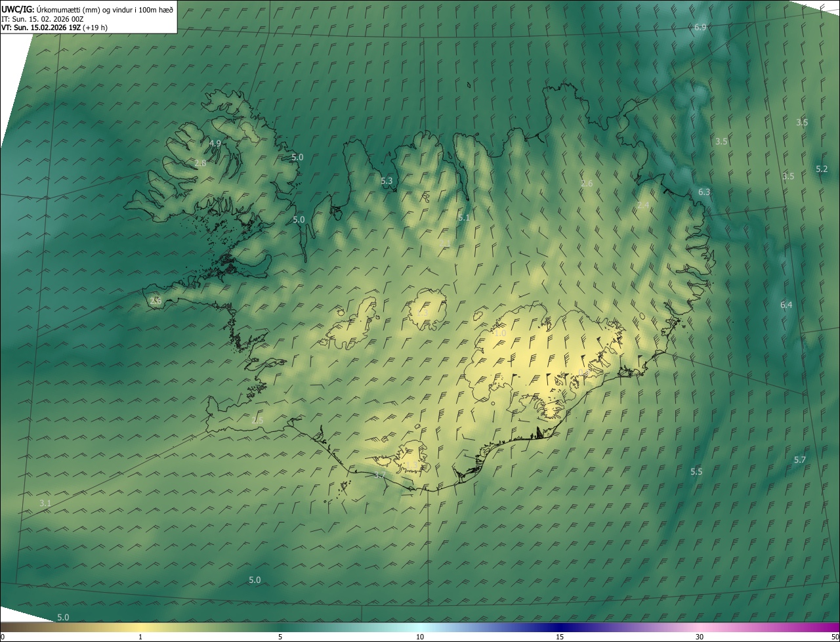Click the UWC/IG Úrkomumætti map title text
The width and height of the screenshot is (840, 642).
[x=87, y=9]
